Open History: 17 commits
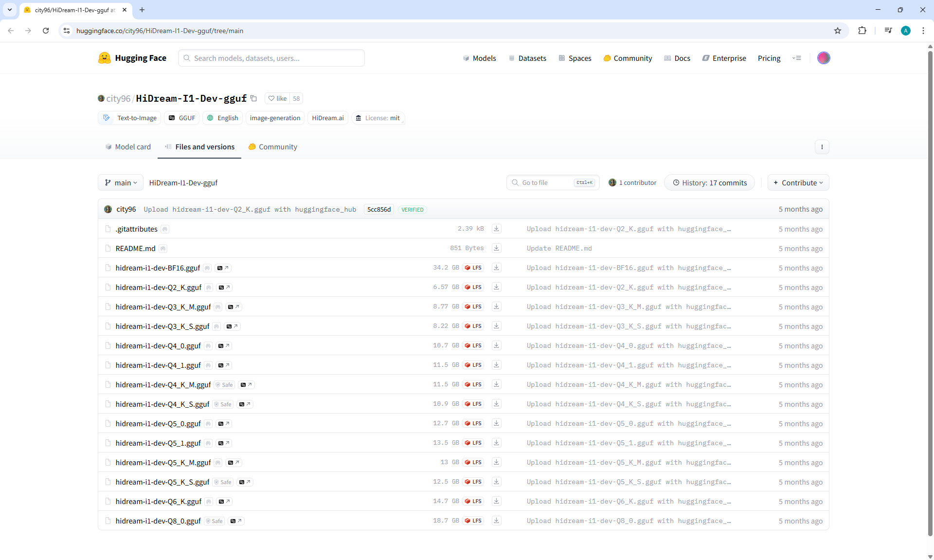This screenshot has height=560, width=934. tap(709, 183)
